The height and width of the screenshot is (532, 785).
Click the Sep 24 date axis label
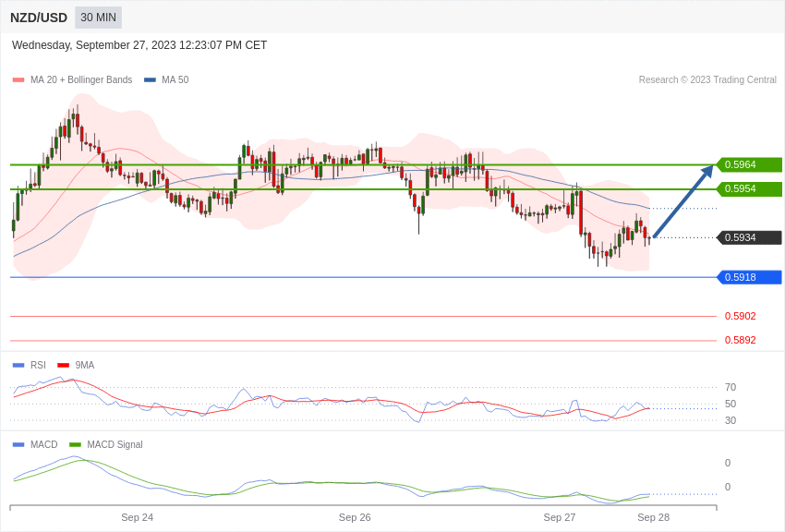tap(137, 517)
